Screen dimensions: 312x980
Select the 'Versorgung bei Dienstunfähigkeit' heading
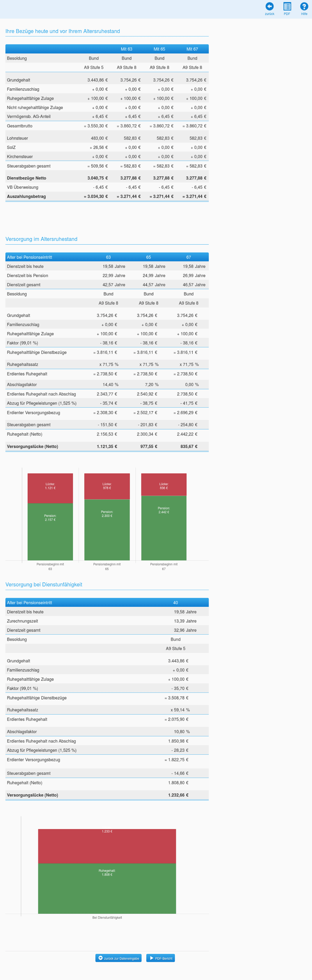click(44, 585)
